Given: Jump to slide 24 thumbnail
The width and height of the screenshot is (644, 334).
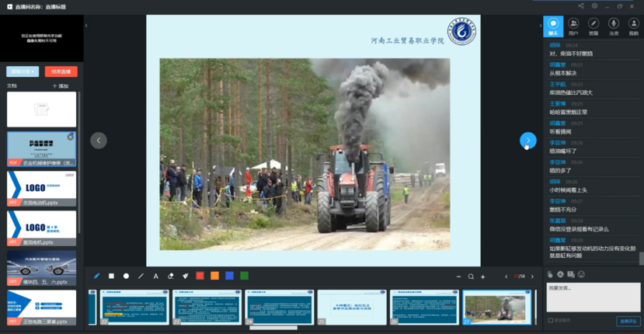Looking at the screenshot, I should (x=280, y=308).
